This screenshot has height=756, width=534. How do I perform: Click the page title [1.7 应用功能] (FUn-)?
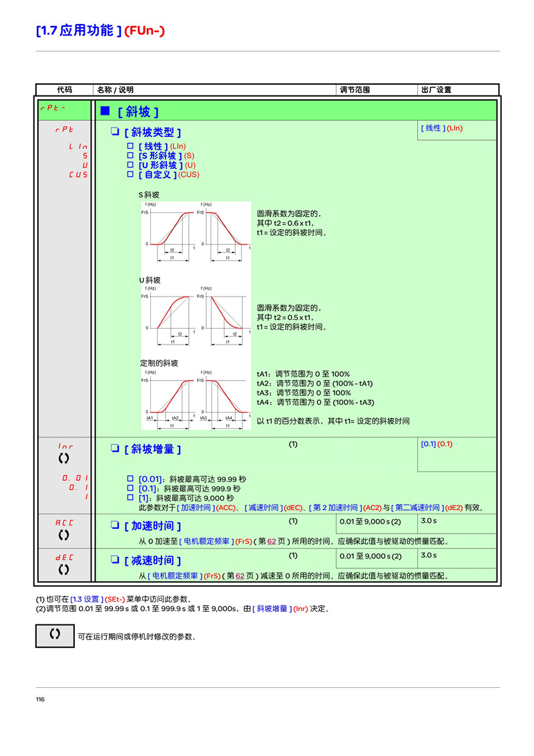click(x=100, y=30)
